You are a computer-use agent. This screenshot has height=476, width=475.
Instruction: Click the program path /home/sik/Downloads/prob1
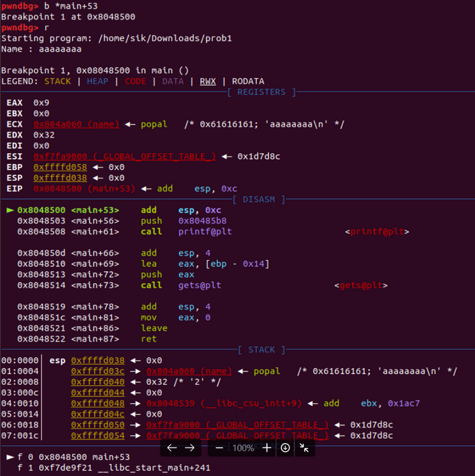point(165,38)
